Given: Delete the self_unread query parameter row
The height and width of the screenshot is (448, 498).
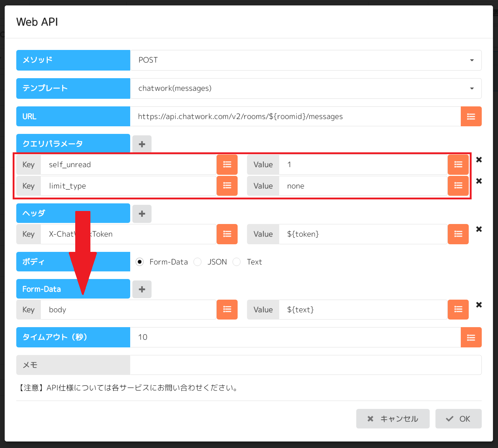Looking at the screenshot, I should pos(479,160).
